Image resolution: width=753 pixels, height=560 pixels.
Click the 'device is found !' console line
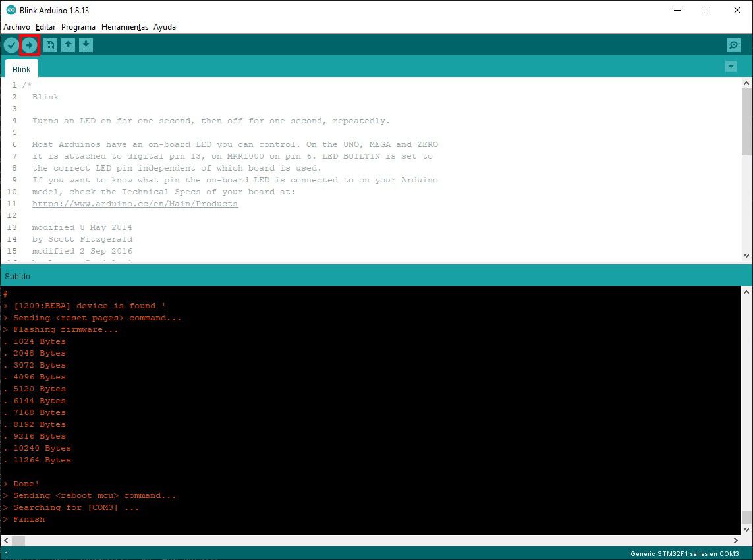pyautogui.click(x=84, y=306)
